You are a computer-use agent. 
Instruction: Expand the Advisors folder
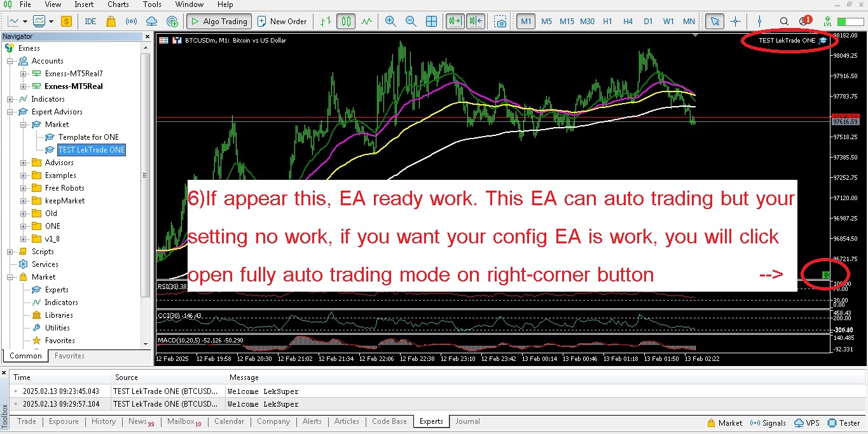click(x=23, y=163)
